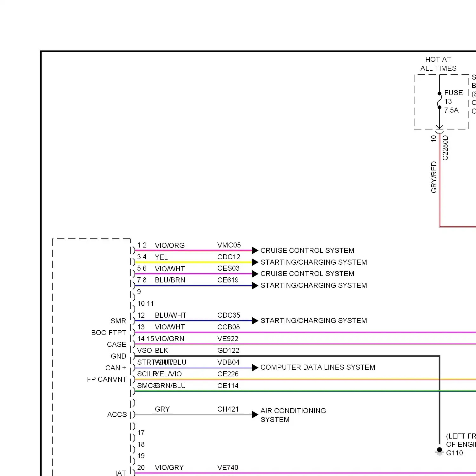The height and width of the screenshot is (476, 476).
Task: Click circuit code VE922
Action: tap(228, 339)
